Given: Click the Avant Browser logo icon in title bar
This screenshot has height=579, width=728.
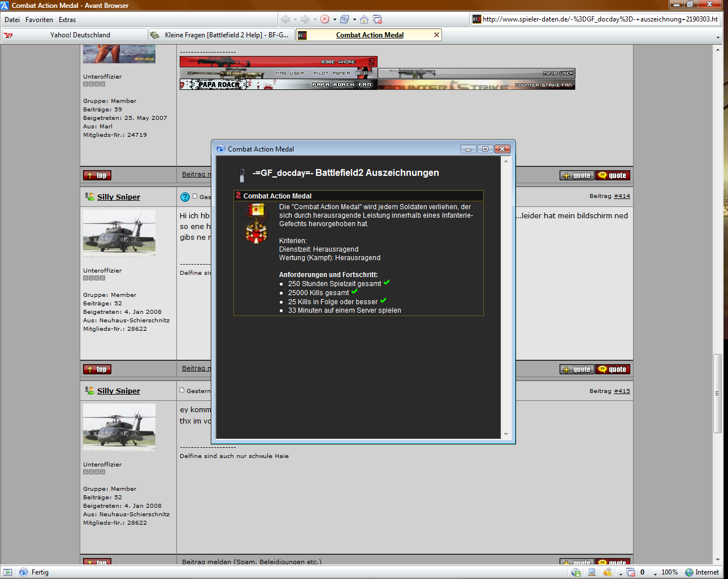Looking at the screenshot, I should pos(5,5).
